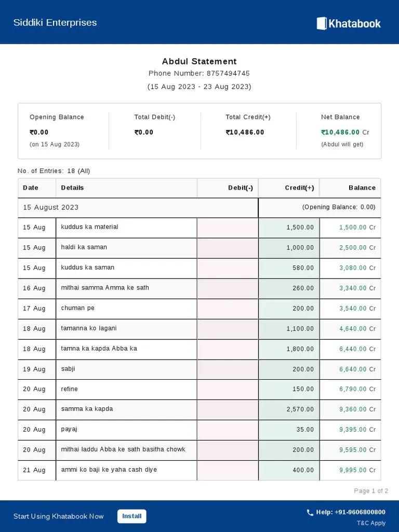Click the Net Balance ₹10,486.00 amount
The height and width of the screenshot is (532, 399).
(341, 132)
